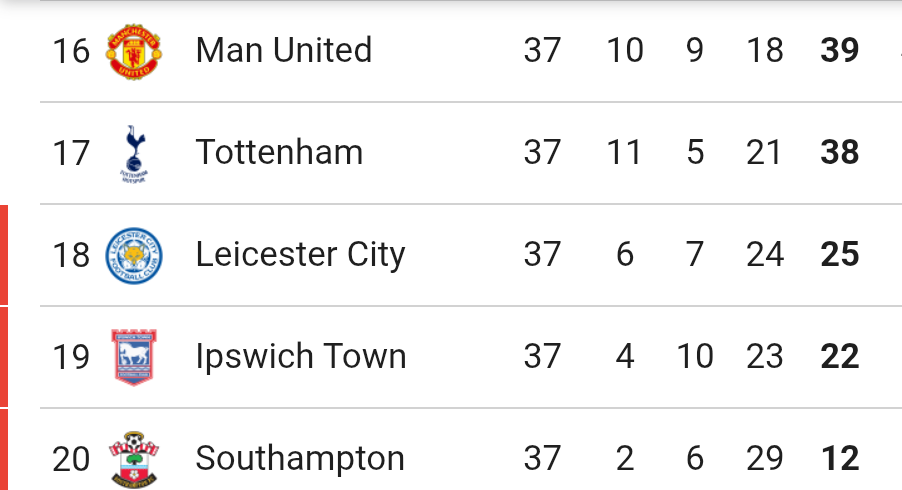Click the Leicester City fox crest
The height and width of the screenshot is (490, 902).
tap(133, 255)
